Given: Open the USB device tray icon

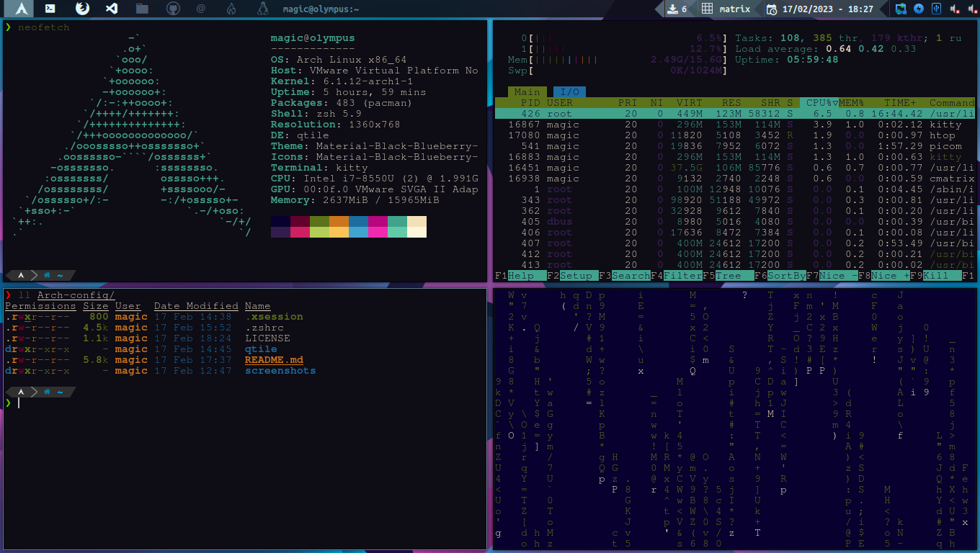Looking at the screenshot, I should [x=936, y=9].
